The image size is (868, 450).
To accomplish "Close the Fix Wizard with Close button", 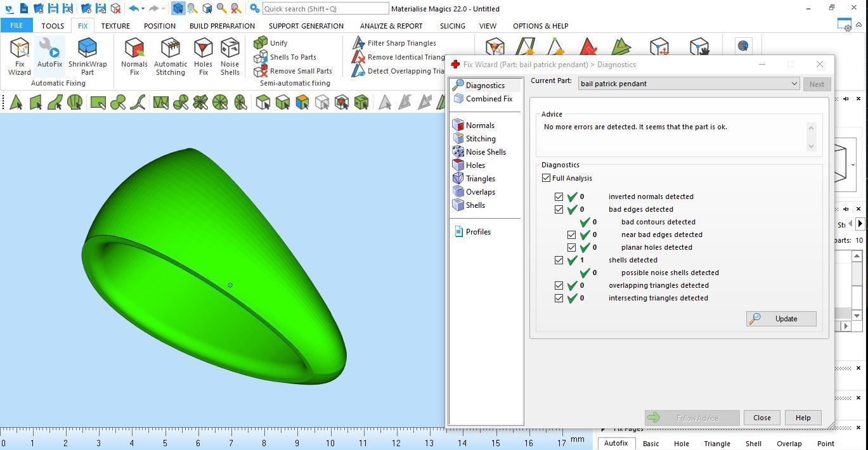I will tap(761, 418).
